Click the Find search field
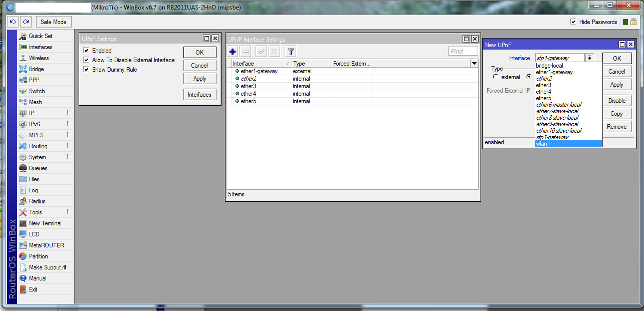644x311 pixels. point(463,51)
